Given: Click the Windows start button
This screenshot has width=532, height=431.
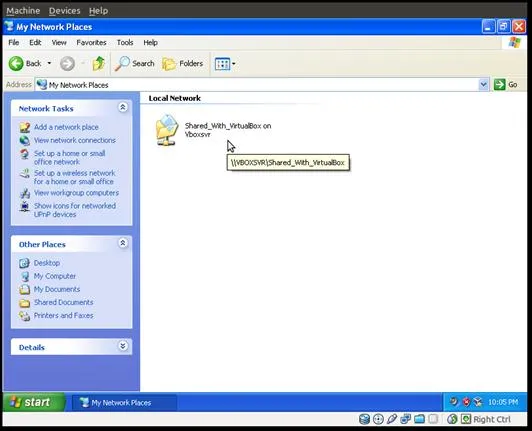Looking at the screenshot, I should click(x=33, y=402).
